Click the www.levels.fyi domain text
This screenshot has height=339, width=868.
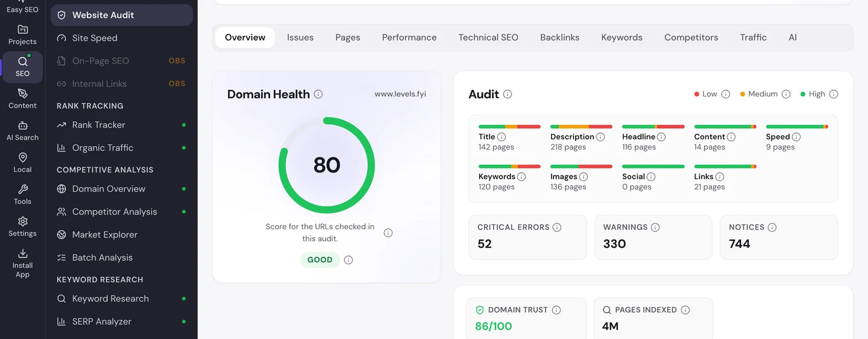[400, 94]
